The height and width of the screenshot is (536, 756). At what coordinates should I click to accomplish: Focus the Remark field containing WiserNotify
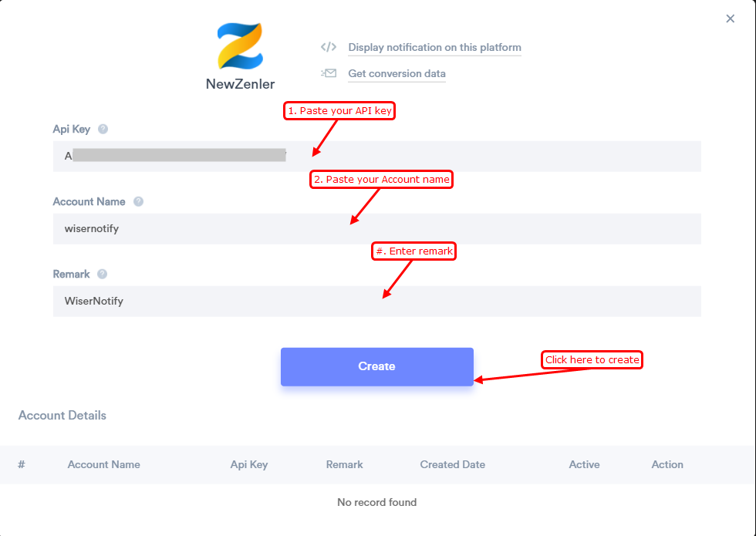point(377,302)
